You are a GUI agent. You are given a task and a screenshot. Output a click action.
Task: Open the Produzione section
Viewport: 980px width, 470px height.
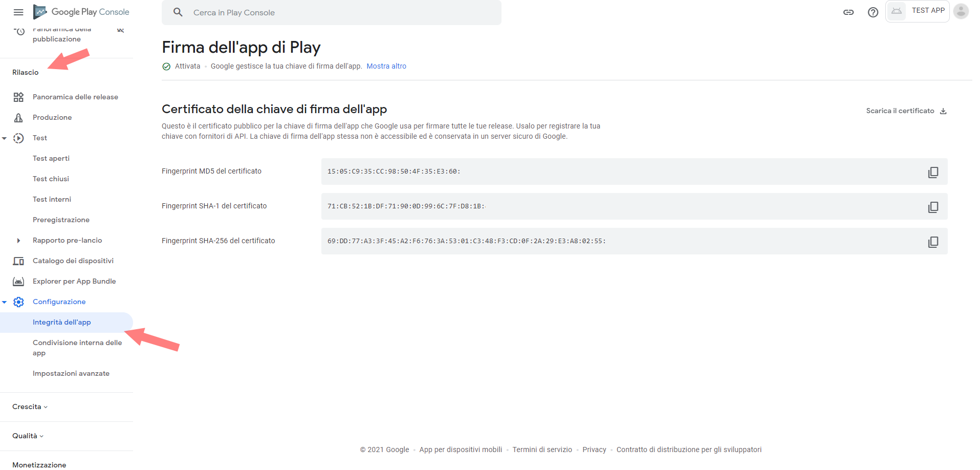[52, 117]
